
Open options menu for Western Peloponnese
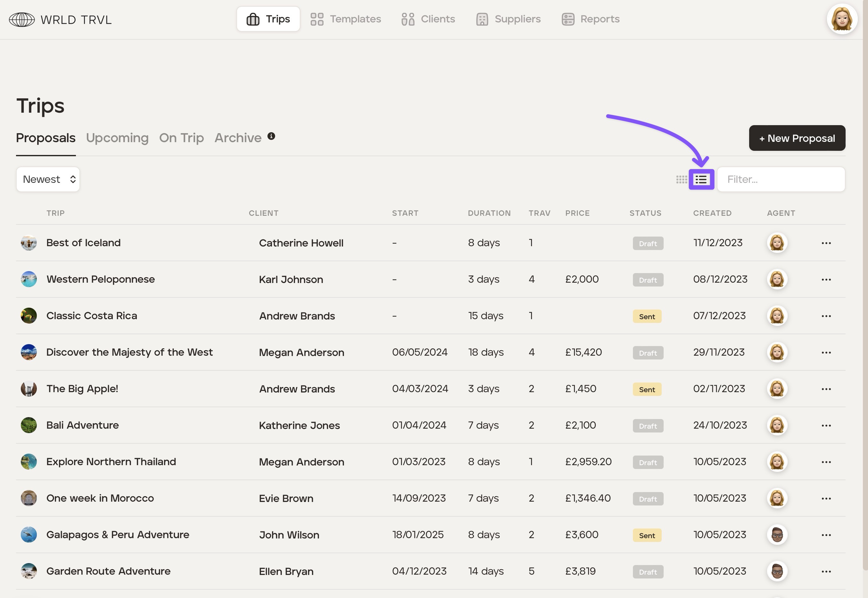[826, 279]
